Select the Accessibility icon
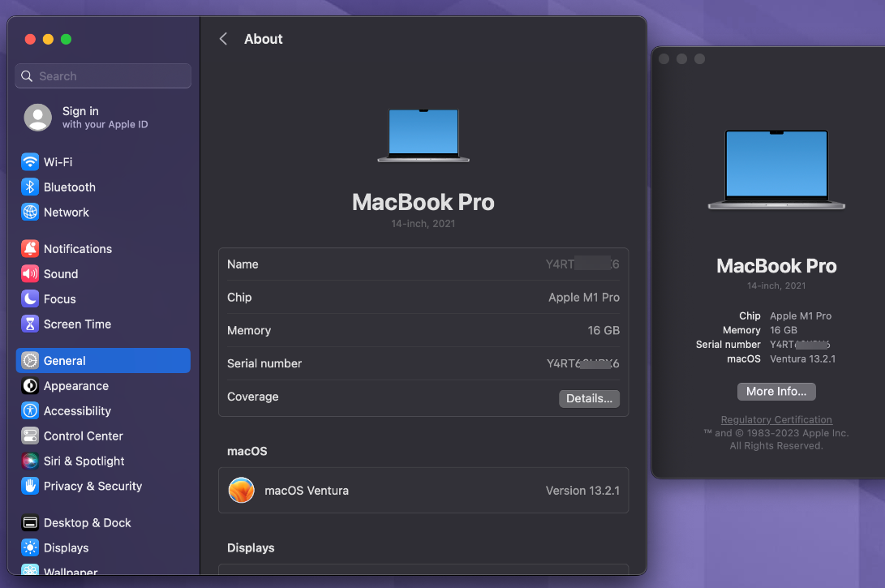 pyautogui.click(x=30, y=411)
